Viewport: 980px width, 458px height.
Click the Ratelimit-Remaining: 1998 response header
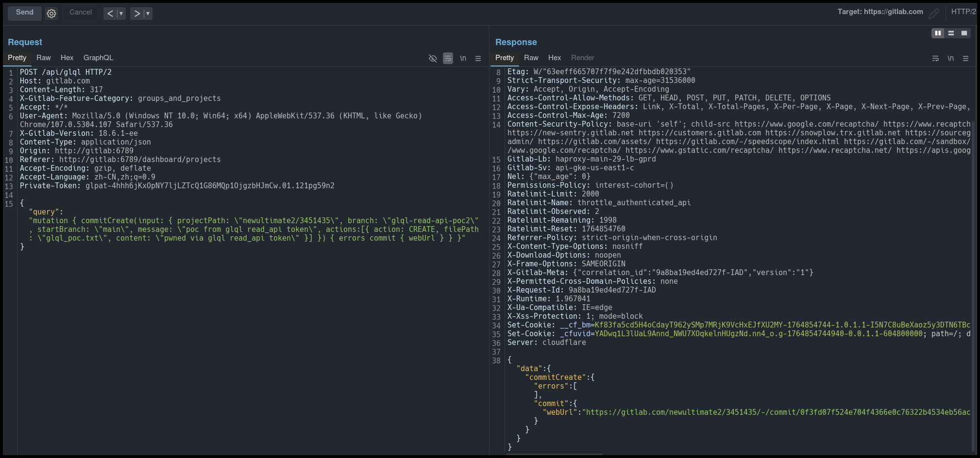(562, 220)
